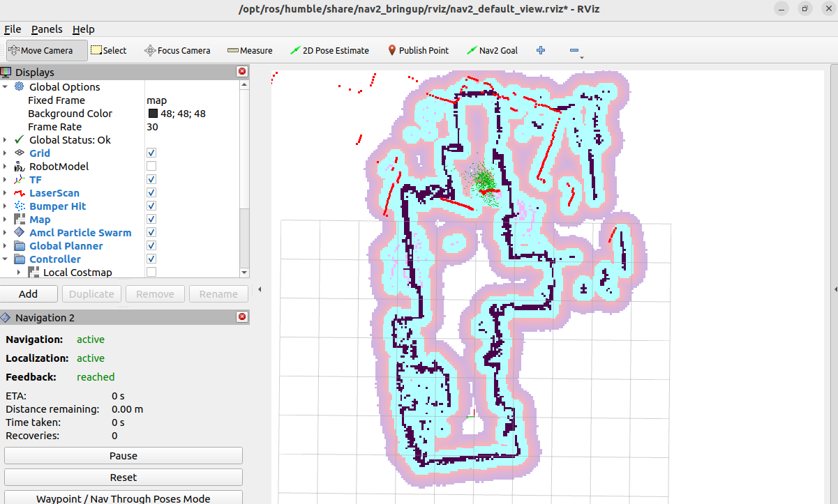The image size is (838, 504).
Task: Click the Nav2 Goal tool
Action: click(492, 50)
